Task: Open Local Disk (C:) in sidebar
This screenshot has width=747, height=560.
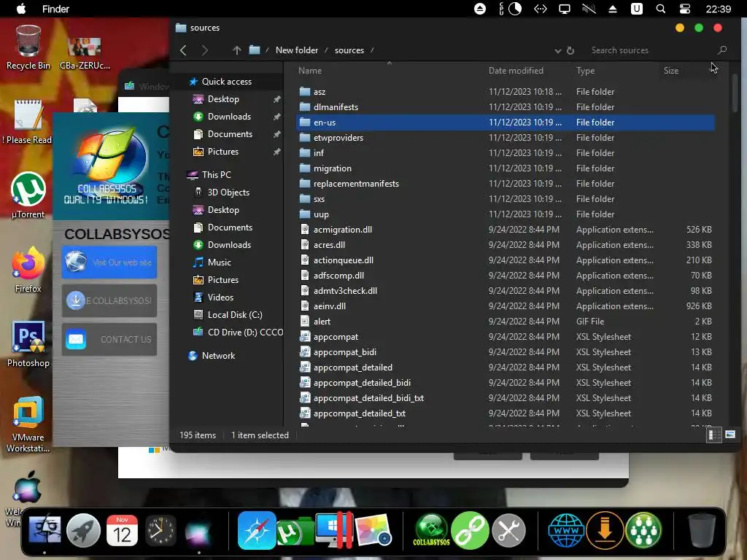Action: 235,315
